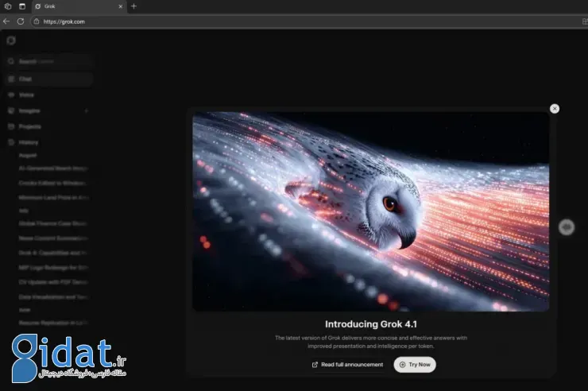Close the Grok 4.1 announcement popup
588x391 pixels.
click(555, 109)
